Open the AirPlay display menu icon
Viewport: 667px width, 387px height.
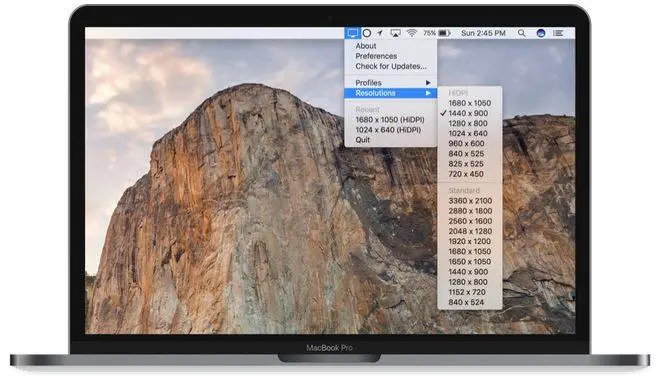[396, 33]
